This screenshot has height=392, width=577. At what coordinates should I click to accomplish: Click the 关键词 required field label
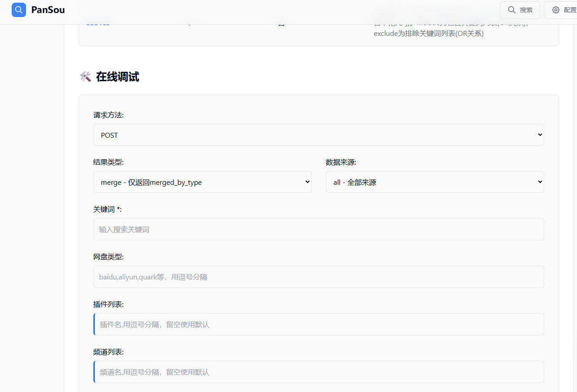click(107, 209)
